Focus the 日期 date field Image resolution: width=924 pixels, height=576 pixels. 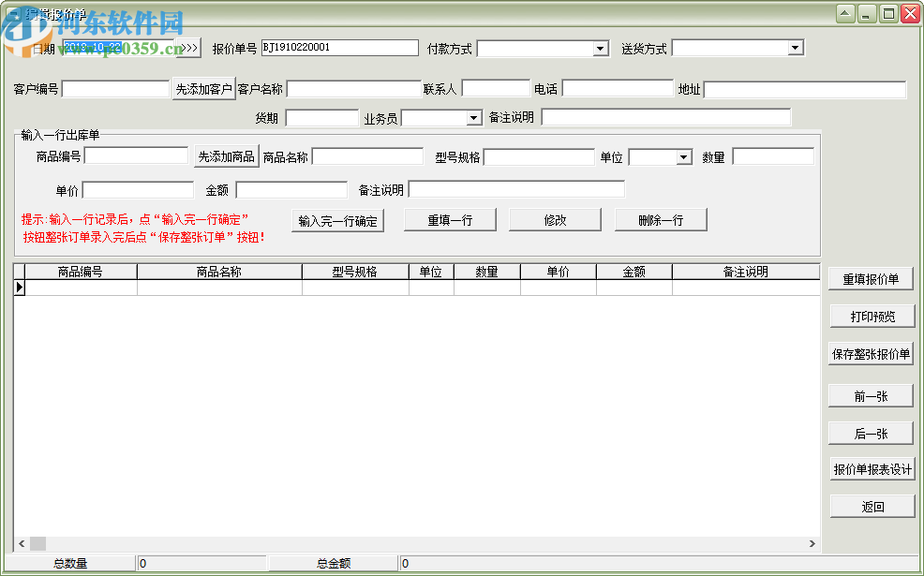coord(120,48)
